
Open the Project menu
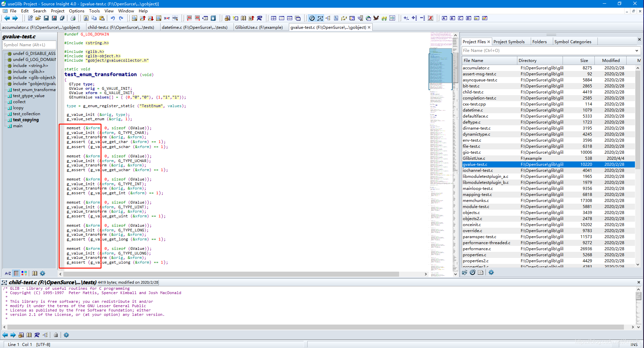(x=58, y=11)
